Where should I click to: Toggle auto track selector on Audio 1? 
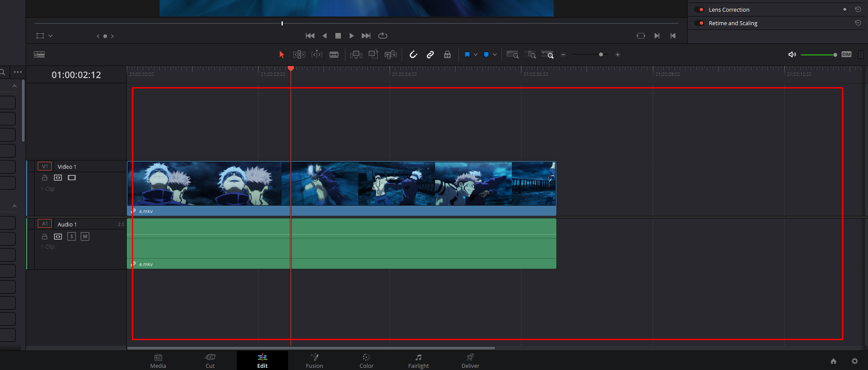click(x=58, y=236)
